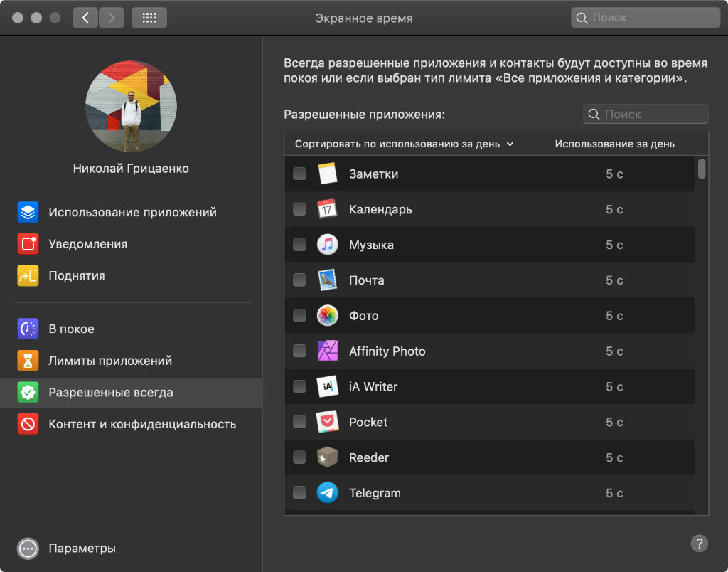Enable the Заметки checkbox
Screen dimensions: 728x572
(299, 174)
